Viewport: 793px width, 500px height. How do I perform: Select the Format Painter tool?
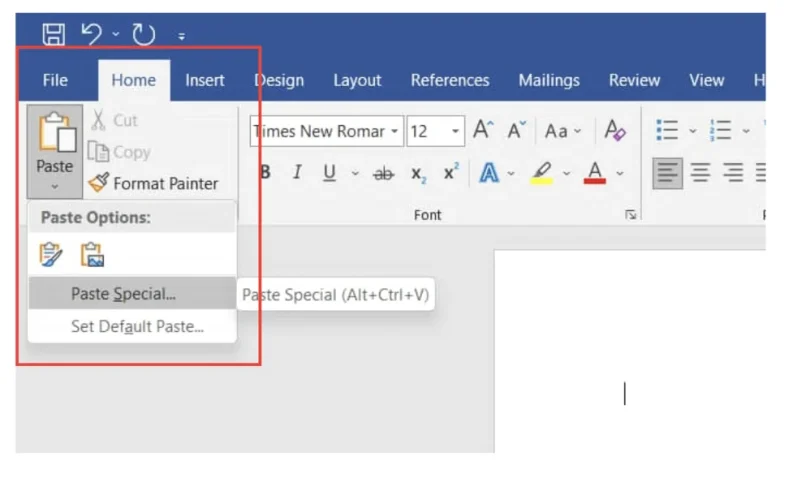[153, 183]
